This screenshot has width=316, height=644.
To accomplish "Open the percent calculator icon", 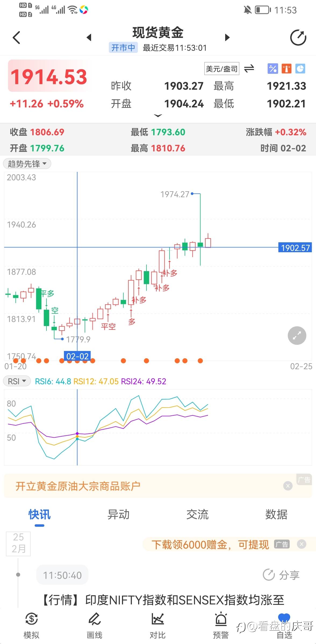I will coord(272,69).
